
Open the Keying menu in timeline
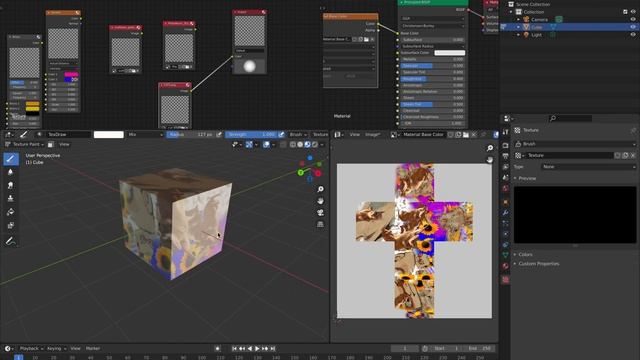click(56, 348)
